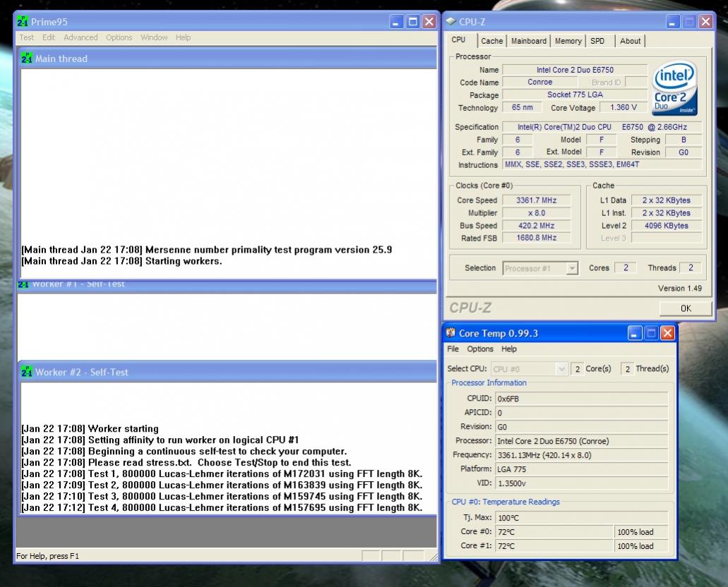
Task: Open the Options menu in Core Temp
Action: click(480, 349)
